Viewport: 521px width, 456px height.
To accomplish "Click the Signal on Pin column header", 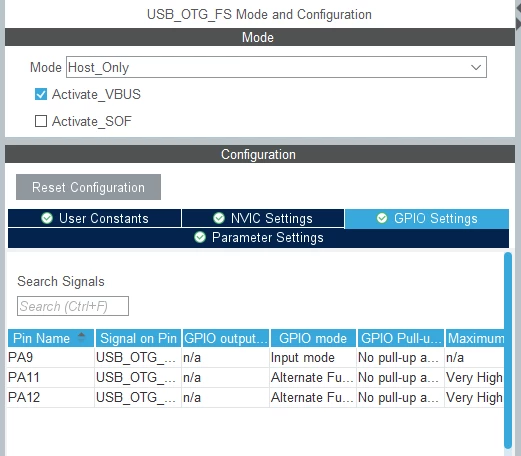I will [x=138, y=338].
